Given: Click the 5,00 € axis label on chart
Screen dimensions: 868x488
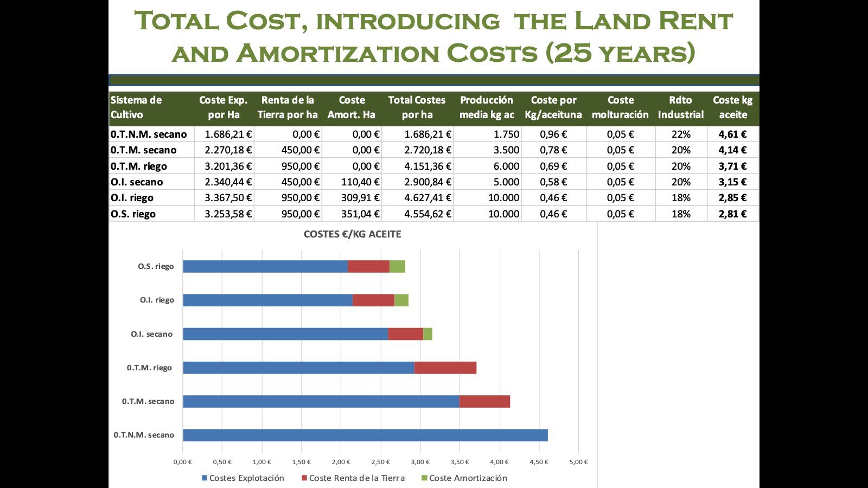Looking at the screenshot, I should [x=578, y=462].
